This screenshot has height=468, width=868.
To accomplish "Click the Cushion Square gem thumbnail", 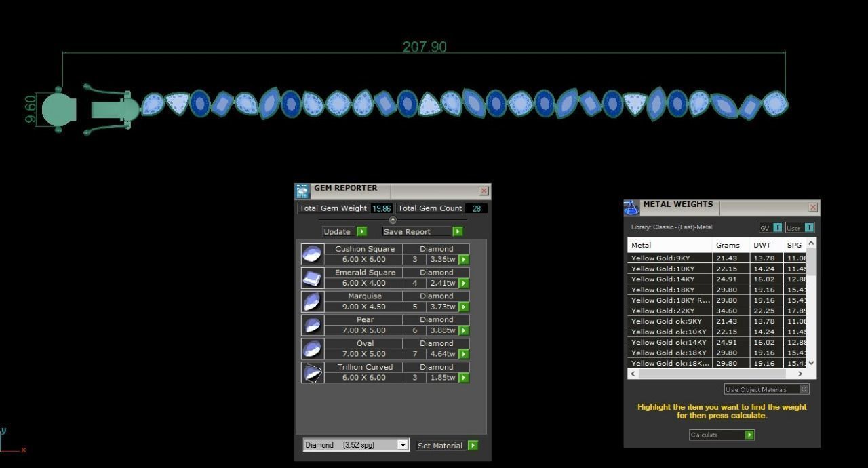I will point(313,254).
